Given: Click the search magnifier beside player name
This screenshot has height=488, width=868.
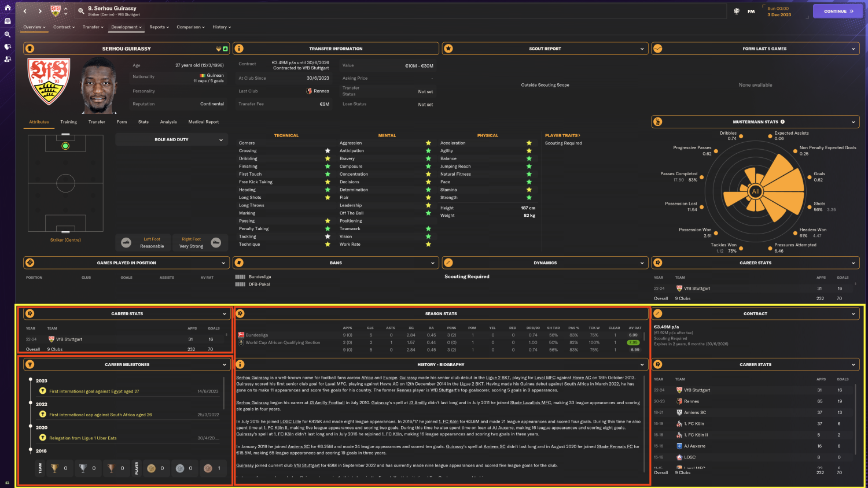Looking at the screenshot, I should 81,11.
